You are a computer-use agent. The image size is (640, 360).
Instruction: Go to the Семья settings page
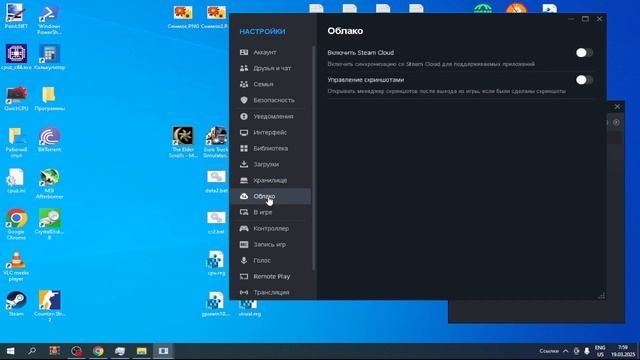tap(270, 84)
